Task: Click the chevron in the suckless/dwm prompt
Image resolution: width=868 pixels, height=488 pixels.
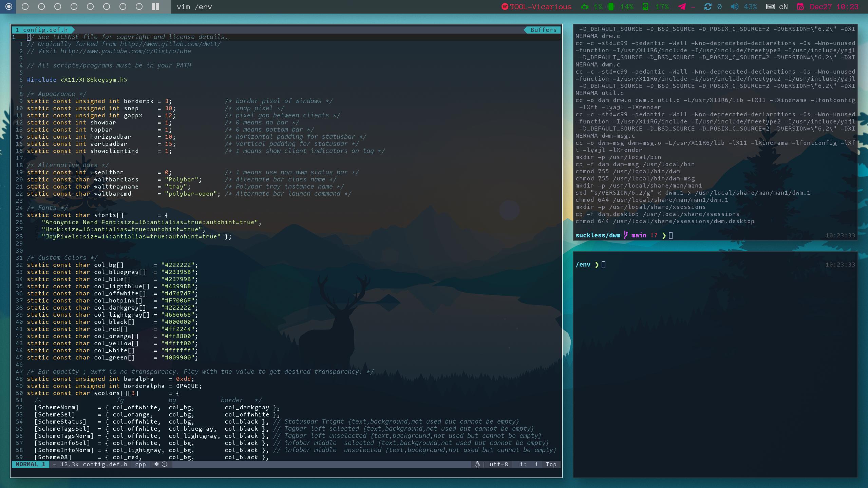Action: [664, 235]
